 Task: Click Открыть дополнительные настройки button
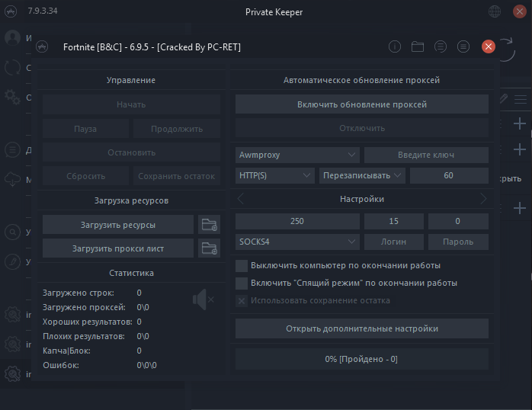pos(361,328)
